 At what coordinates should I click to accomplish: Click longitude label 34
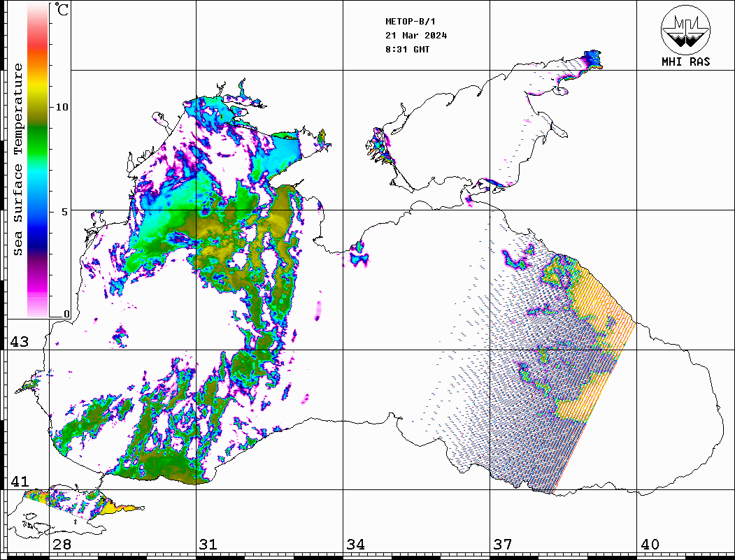(356, 545)
